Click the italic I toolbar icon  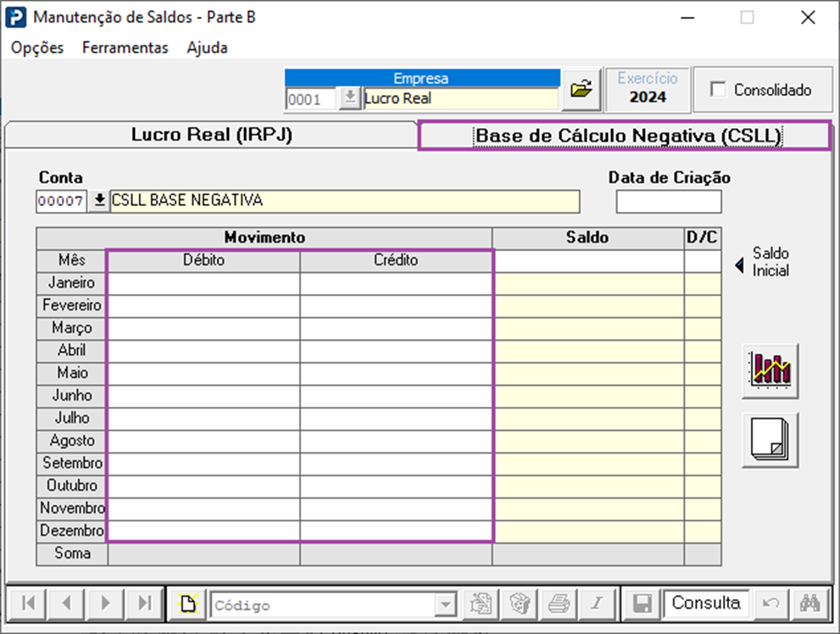pyautogui.click(x=597, y=604)
